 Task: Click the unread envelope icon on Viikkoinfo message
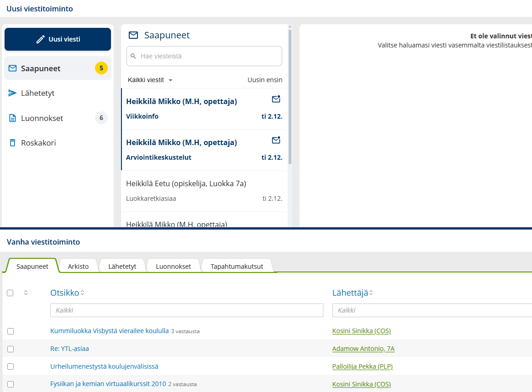coord(276,99)
